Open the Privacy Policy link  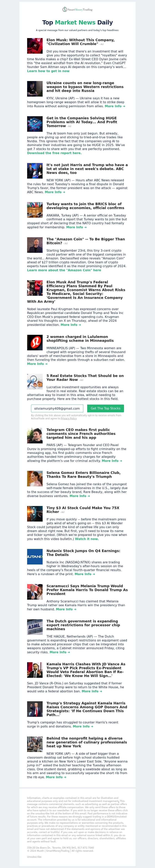(69, 419)
